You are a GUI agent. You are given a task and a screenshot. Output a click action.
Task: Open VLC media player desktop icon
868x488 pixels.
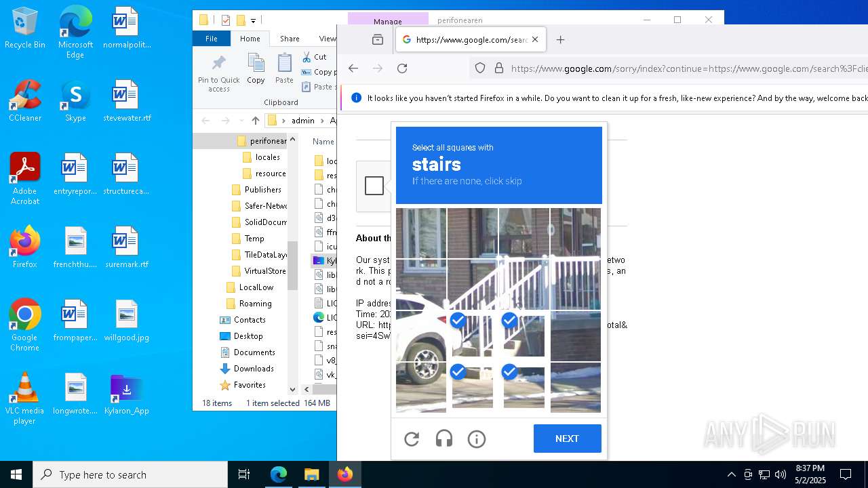coord(25,399)
